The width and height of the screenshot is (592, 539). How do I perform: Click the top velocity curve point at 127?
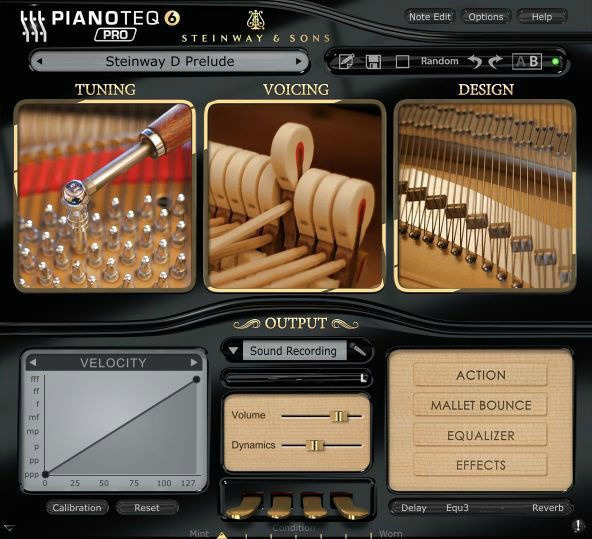pyautogui.click(x=196, y=379)
